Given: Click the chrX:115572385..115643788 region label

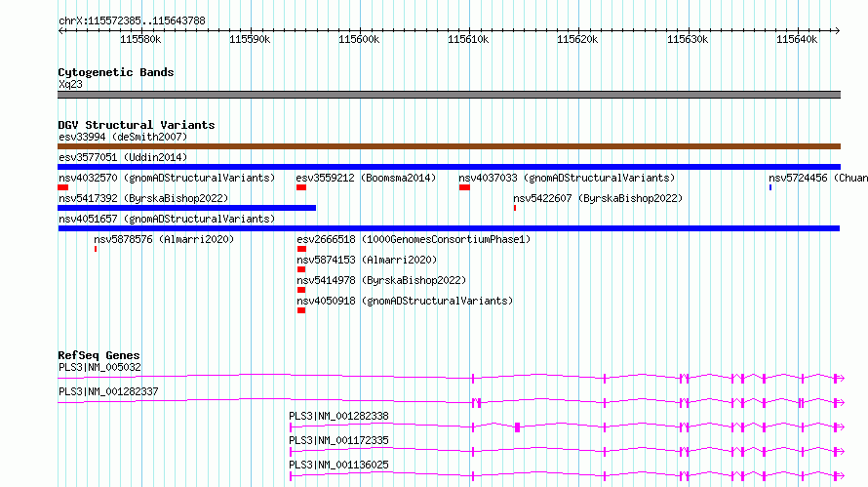Looking at the screenshot, I should coord(132,20).
